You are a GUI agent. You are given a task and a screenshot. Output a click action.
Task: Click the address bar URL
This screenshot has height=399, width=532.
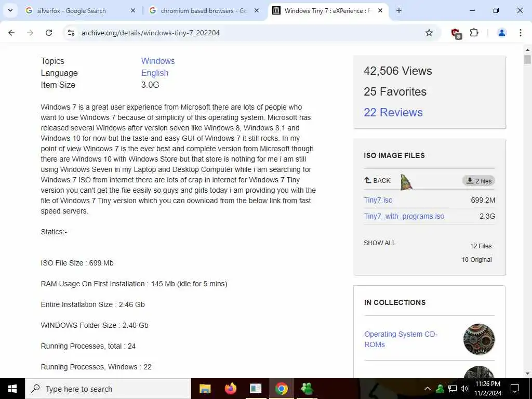tap(150, 33)
